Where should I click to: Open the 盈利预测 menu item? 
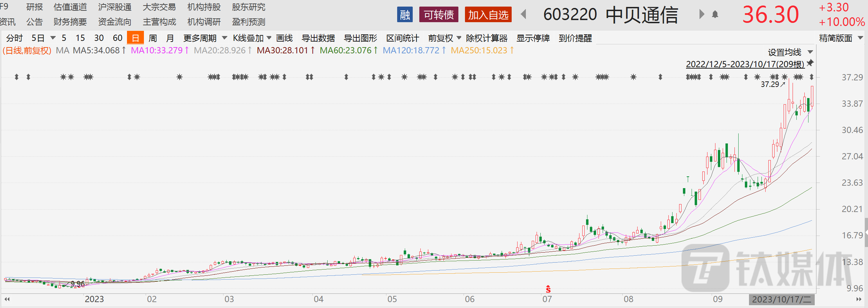tap(248, 22)
